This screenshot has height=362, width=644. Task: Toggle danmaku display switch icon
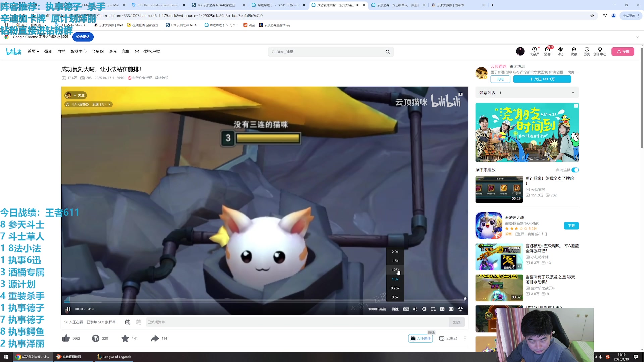pos(128,322)
